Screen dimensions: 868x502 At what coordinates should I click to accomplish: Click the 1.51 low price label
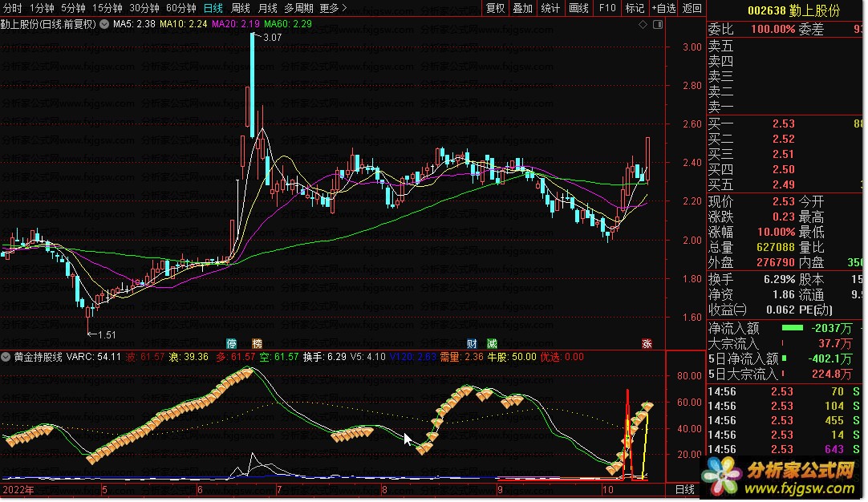click(x=107, y=335)
